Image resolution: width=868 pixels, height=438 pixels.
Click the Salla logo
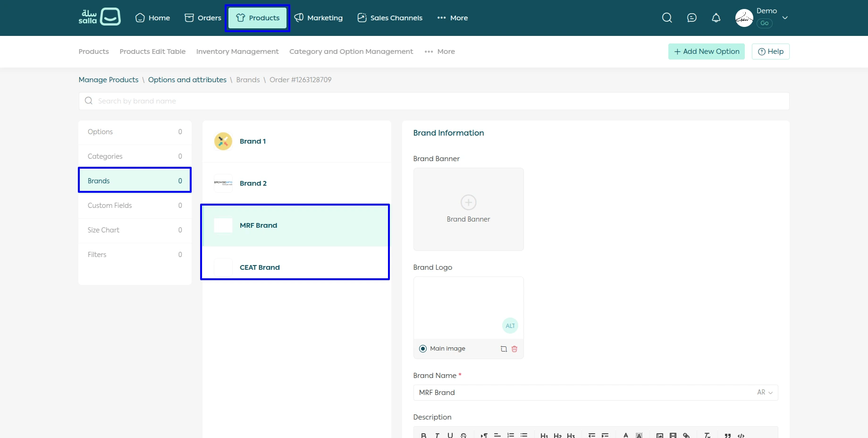pyautogui.click(x=100, y=17)
